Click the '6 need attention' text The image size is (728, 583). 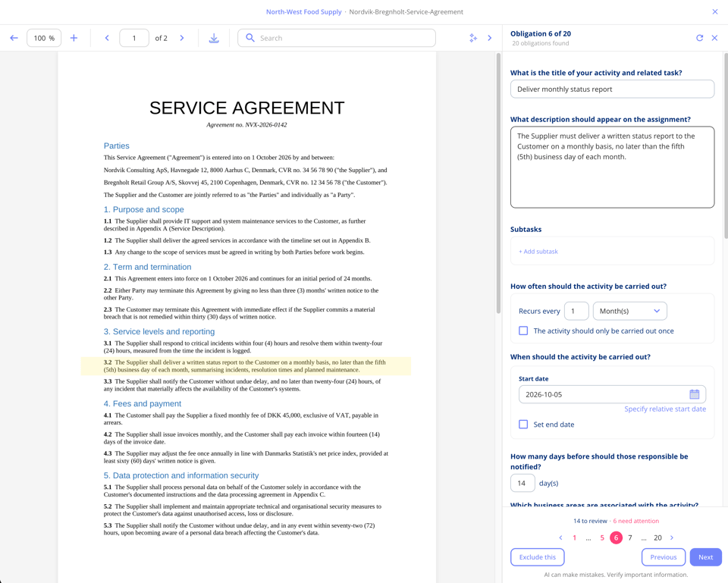(x=636, y=521)
